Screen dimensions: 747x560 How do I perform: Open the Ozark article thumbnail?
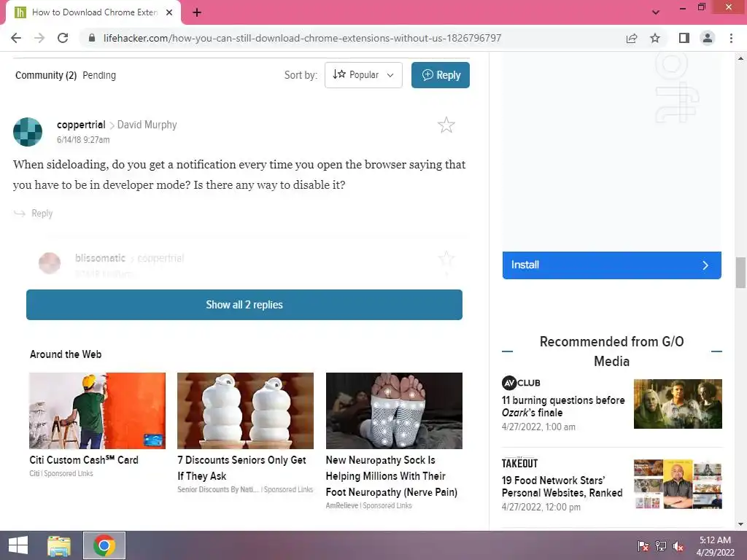(678, 404)
